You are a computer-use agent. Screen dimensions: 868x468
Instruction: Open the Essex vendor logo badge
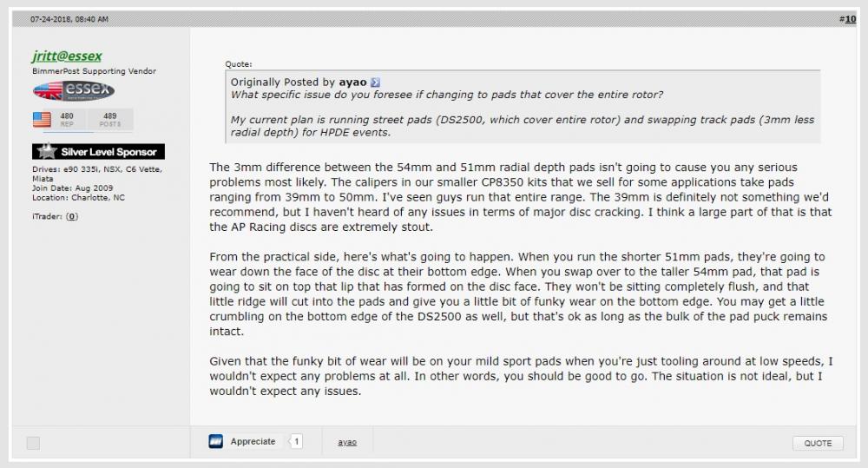click(74, 91)
